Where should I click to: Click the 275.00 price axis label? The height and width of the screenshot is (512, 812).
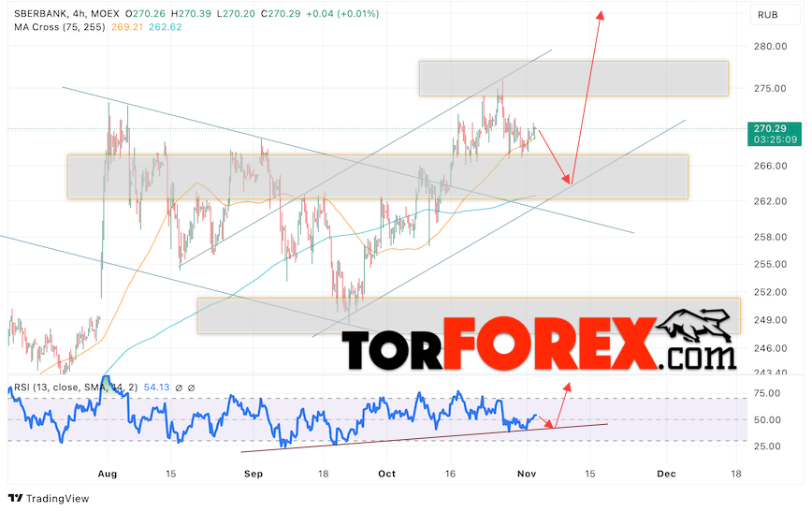coord(770,89)
